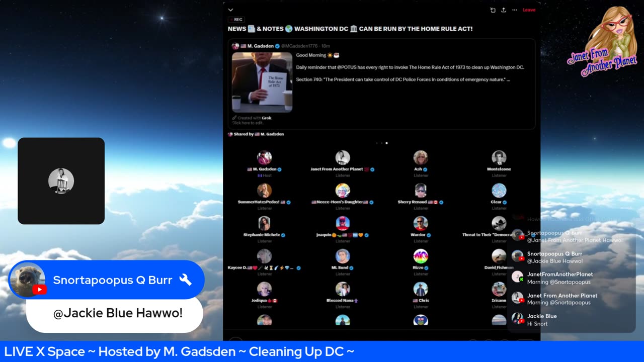The image size is (644, 362).
Task: Leave the X Space
Action: pos(529,10)
